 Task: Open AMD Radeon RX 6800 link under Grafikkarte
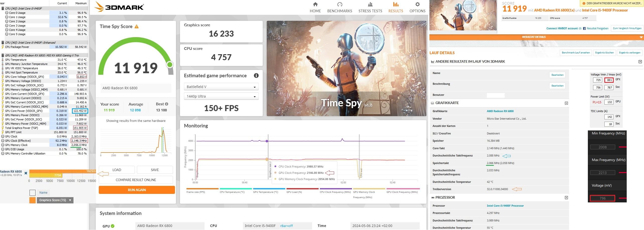coord(500,111)
